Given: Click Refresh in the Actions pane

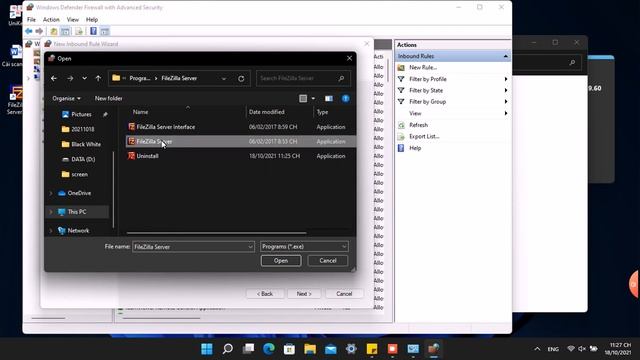Looking at the screenshot, I should tap(418, 125).
